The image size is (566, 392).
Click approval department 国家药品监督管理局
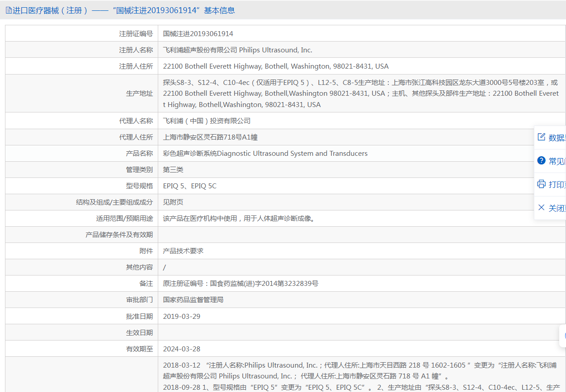pyautogui.click(x=193, y=299)
